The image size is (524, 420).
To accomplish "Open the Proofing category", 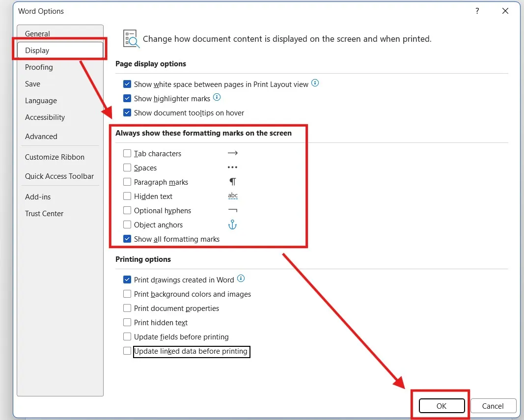I will tap(60, 67).
